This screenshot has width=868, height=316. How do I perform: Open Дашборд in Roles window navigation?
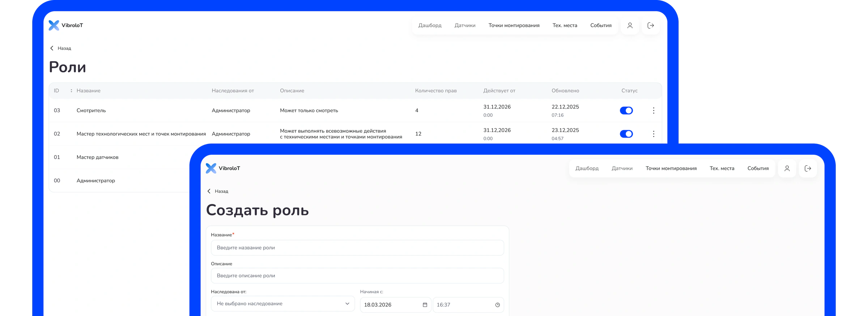[x=430, y=25]
